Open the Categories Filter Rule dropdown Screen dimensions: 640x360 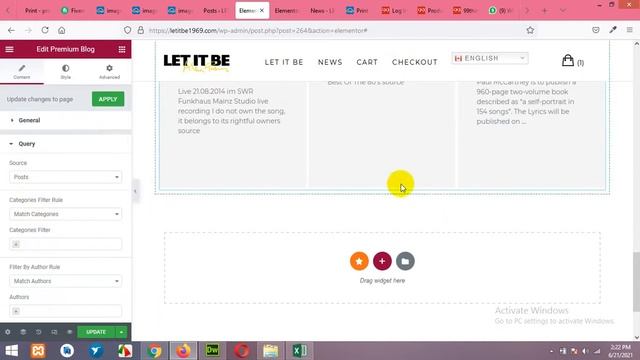point(65,214)
